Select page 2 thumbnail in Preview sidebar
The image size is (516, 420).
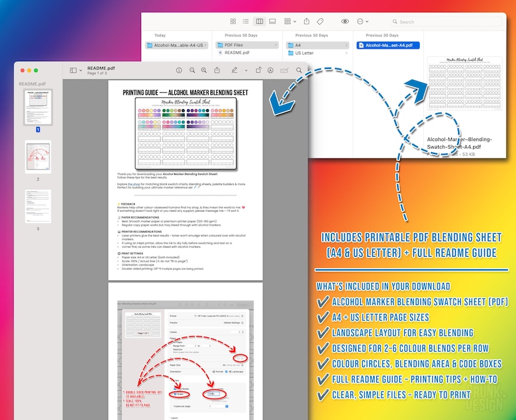pos(38,157)
